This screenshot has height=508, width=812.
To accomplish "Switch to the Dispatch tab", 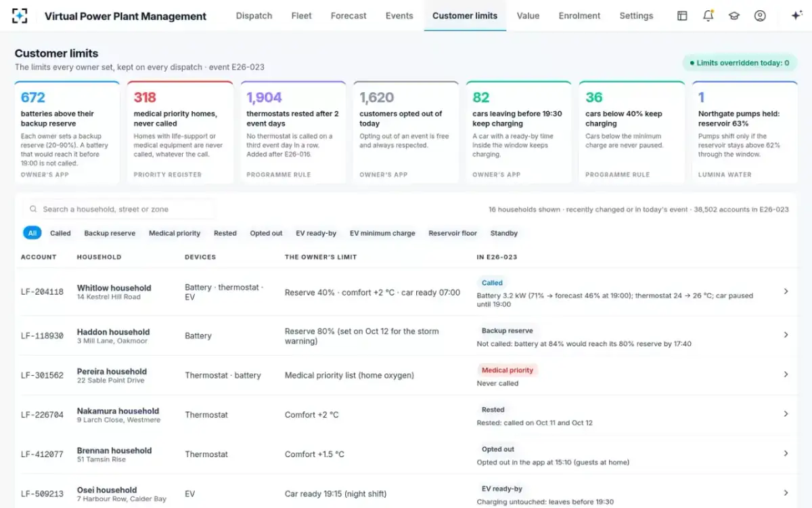I will pos(254,16).
